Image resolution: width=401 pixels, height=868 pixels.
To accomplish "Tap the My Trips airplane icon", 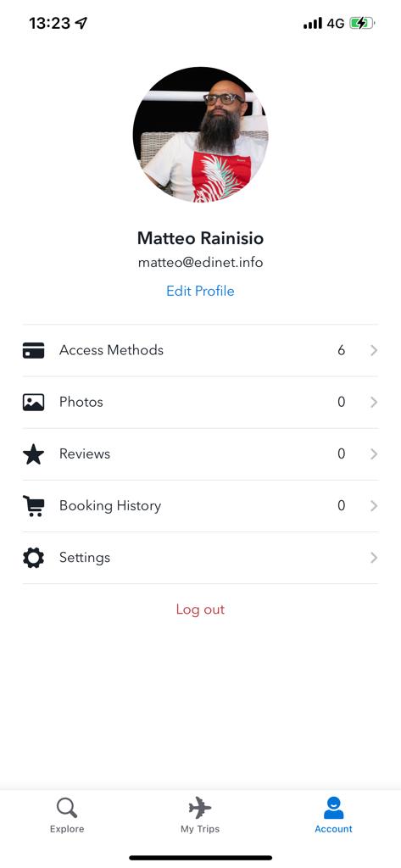I will tap(200, 808).
